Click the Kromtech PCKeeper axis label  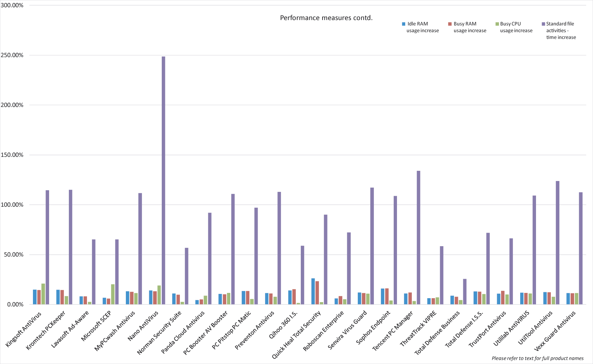click(46, 330)
